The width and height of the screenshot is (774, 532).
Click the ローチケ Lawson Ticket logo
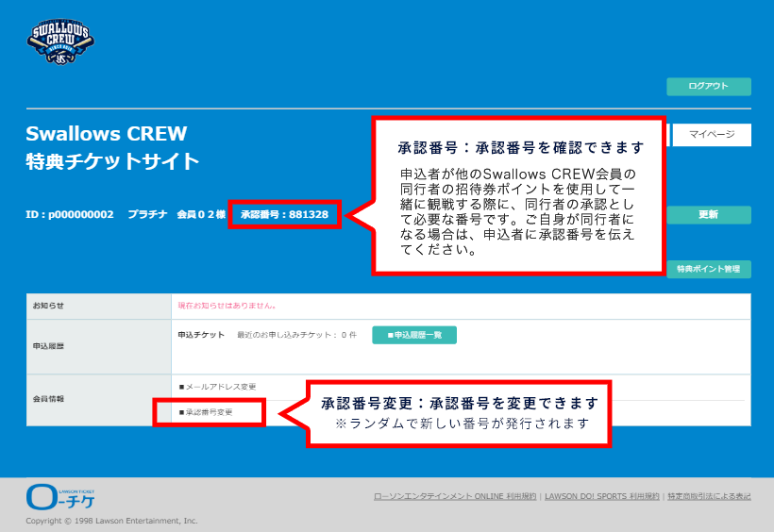(60, 497)
